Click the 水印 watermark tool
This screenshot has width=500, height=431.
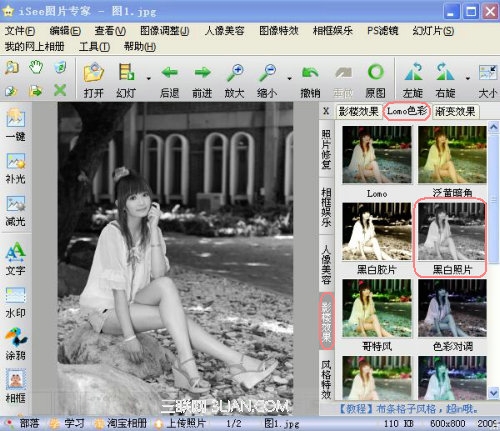click(15, 302)
